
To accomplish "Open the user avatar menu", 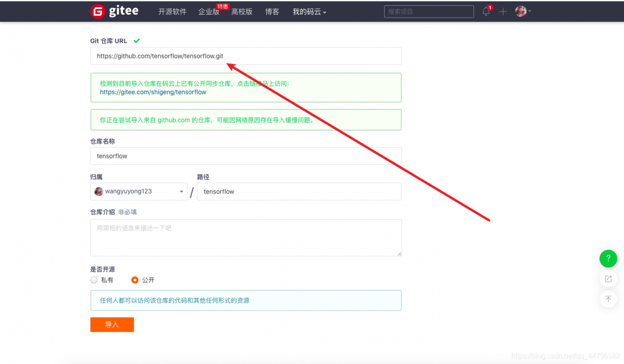I will (520, 11).
